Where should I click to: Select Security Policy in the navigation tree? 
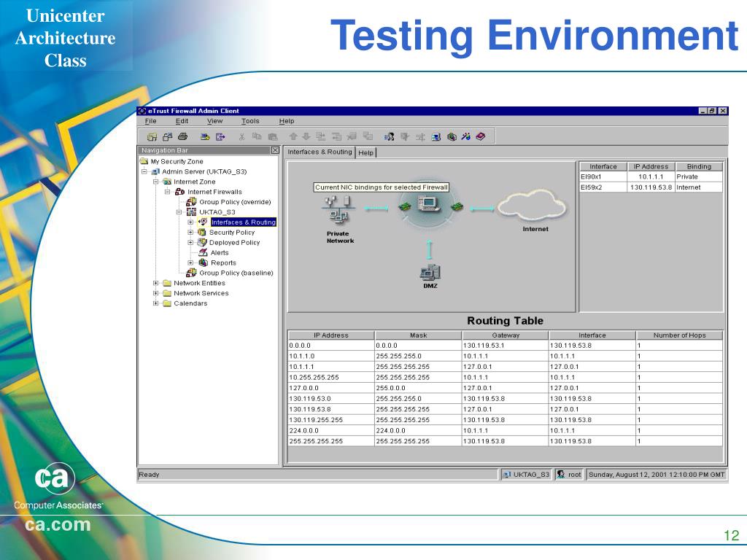pyautogui.click(x=232, y=233)
